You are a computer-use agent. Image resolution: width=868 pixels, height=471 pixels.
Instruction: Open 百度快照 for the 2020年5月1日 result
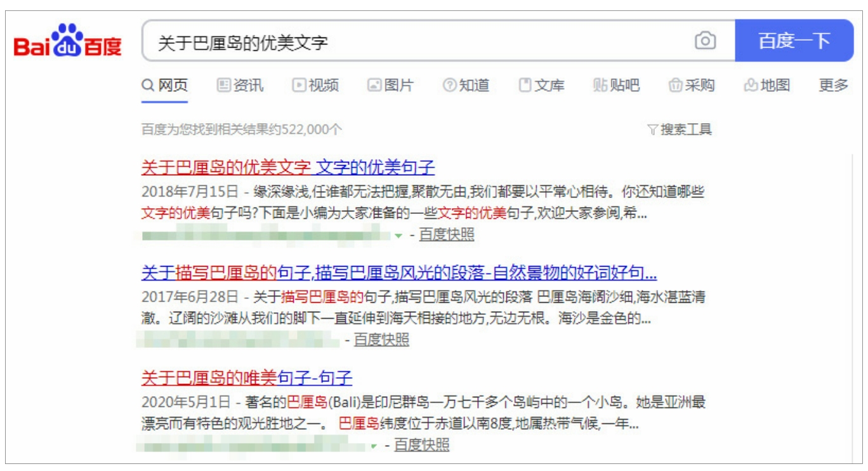click(422, 445)
